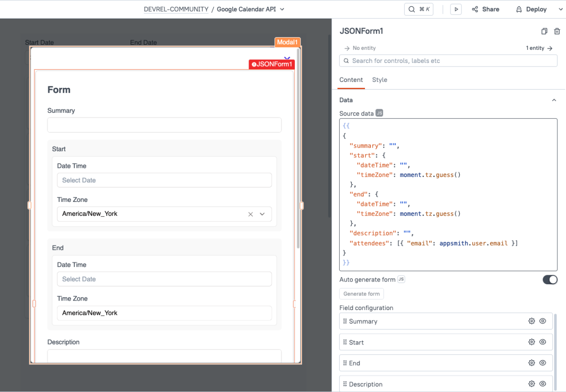Click the Summary text input in the form

[x=164, y=125]
